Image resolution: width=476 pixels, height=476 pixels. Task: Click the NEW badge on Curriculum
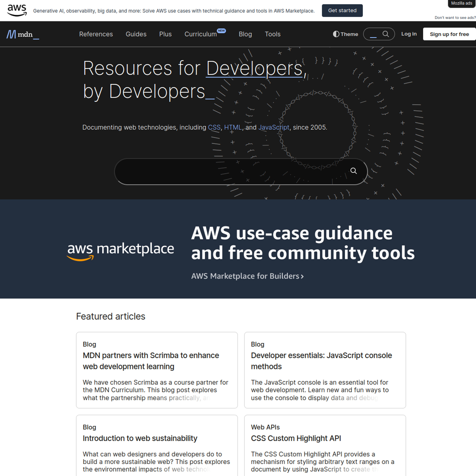click(x=221, y=31)
